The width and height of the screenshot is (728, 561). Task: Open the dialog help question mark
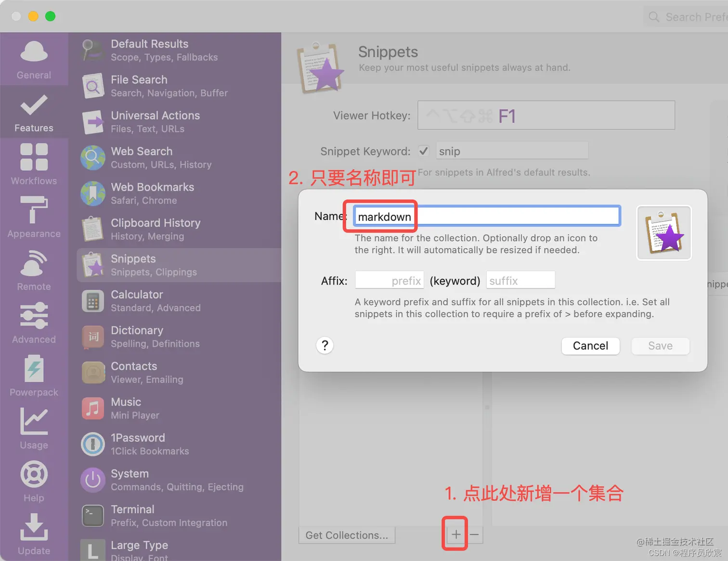[x=325, y=345]
